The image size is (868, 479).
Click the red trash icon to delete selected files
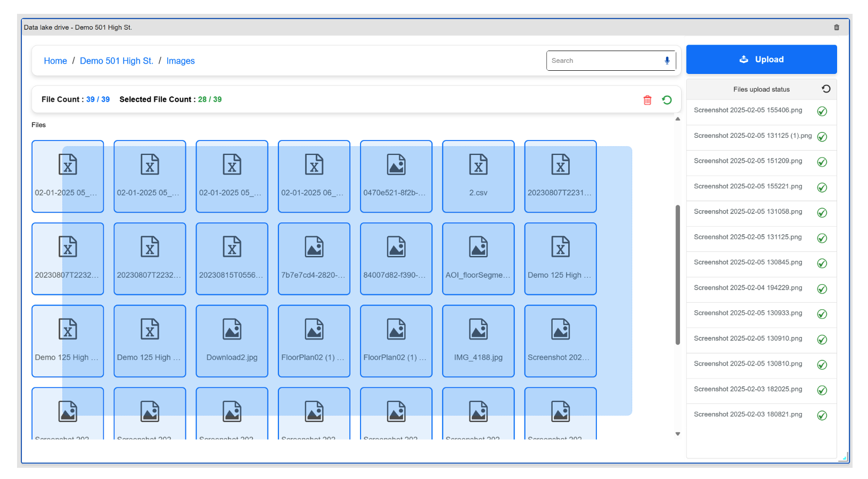point(648,100)
